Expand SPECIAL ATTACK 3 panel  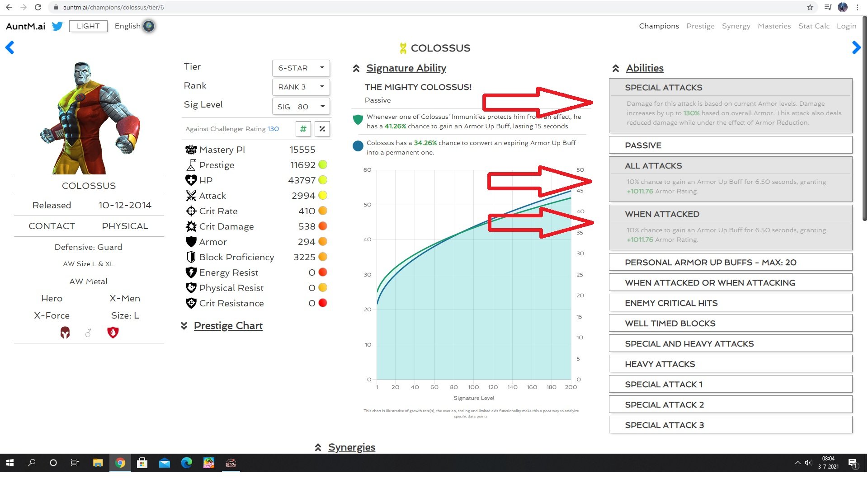coord(731,425)
